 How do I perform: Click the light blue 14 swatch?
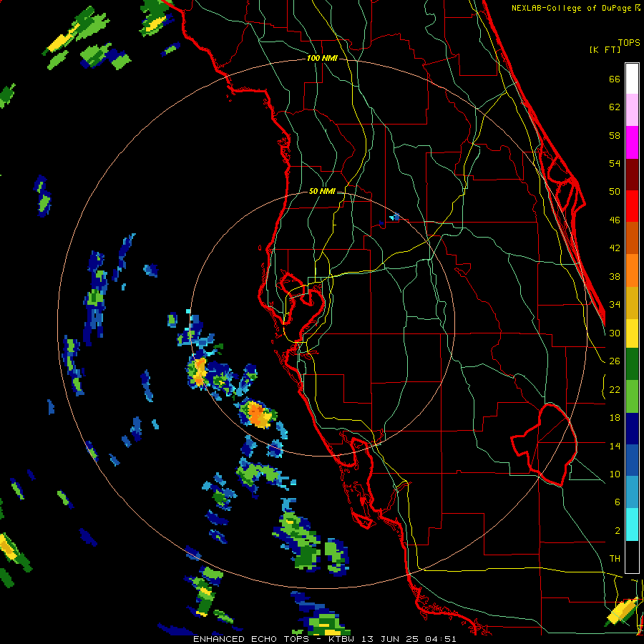(x=632, y=492)
